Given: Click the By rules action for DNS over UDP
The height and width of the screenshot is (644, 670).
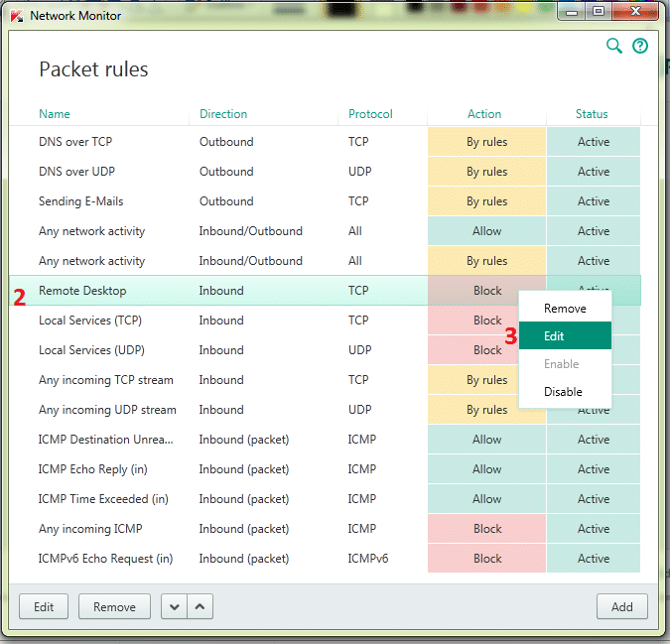Looking at the screenshot, I should point(486,172).
